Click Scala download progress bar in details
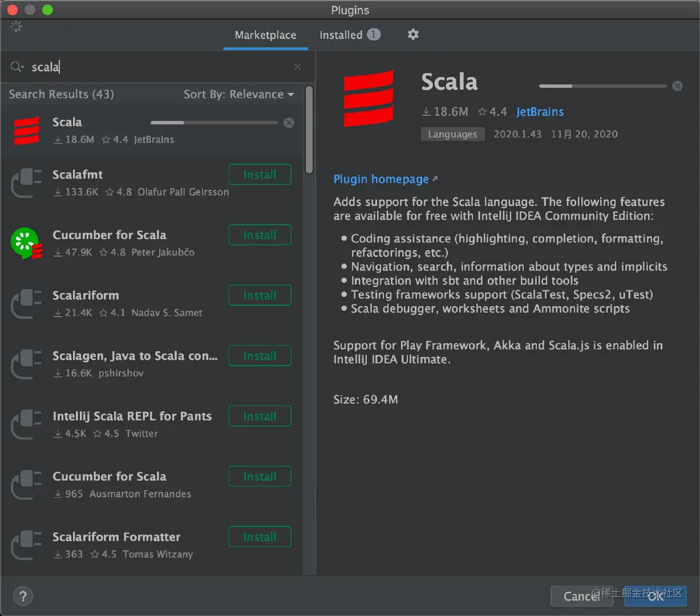 coord(602,86)
